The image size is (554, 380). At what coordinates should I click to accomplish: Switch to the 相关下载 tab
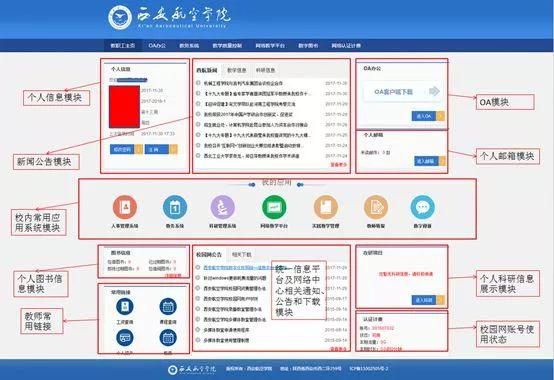tap(242, 254)
